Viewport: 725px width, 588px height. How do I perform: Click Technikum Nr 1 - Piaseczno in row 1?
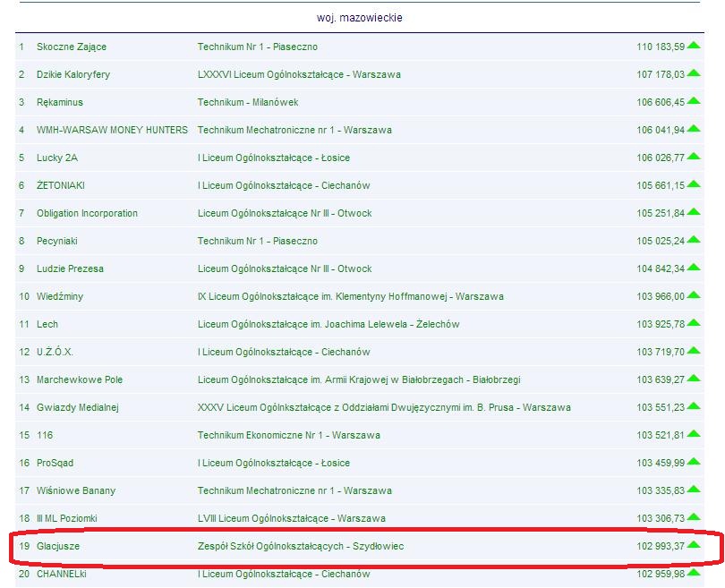click(x=258, y=47)
